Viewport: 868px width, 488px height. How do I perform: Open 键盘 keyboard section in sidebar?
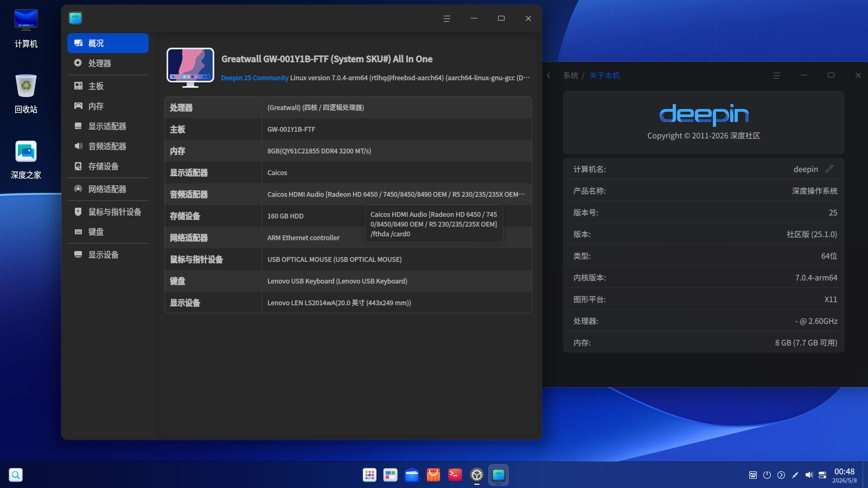[x=108, y=232]
